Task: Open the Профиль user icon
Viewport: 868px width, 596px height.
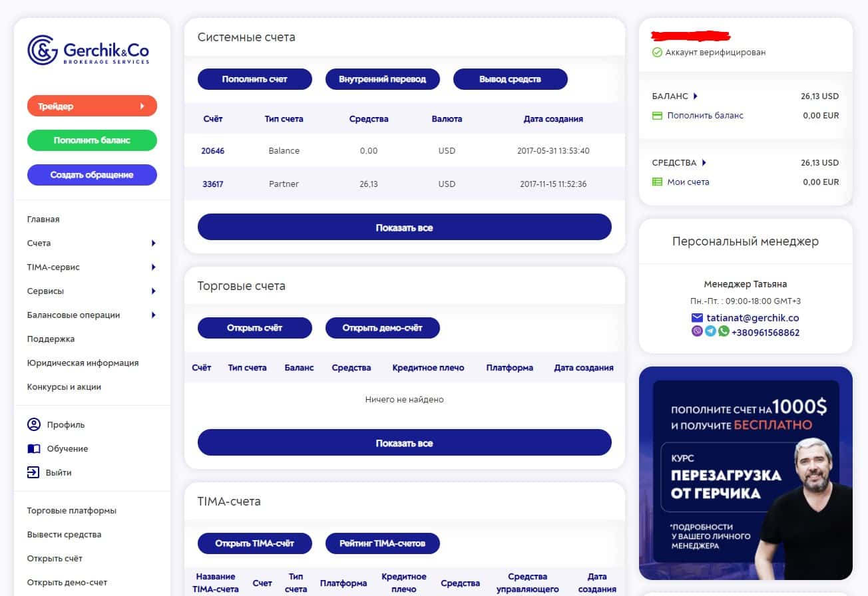Action: point(33,424)
